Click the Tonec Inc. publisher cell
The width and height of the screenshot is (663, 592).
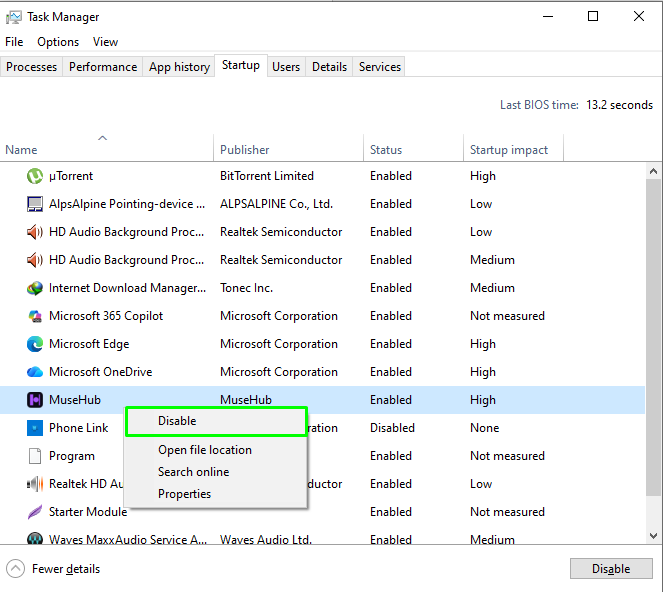click(x=247, y=288)
